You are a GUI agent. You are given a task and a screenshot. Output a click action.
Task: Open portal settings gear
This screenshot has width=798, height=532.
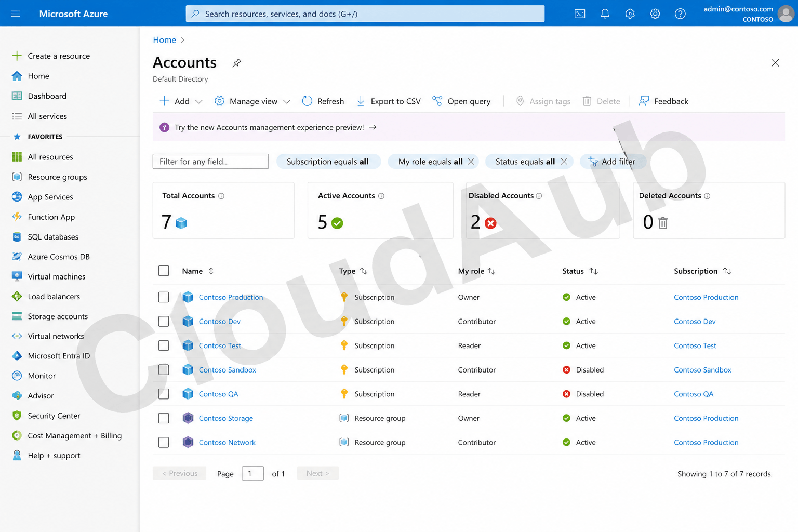point(655,14)
